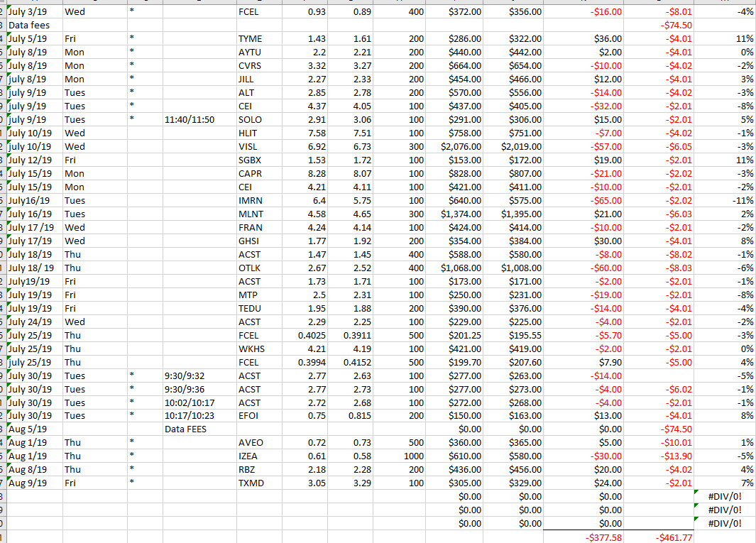Click the SOLO ticker cell

tap(259, 119)
